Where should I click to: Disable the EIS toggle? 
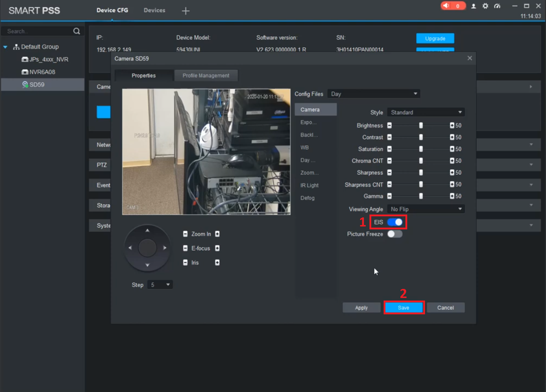tap(395, 222)
